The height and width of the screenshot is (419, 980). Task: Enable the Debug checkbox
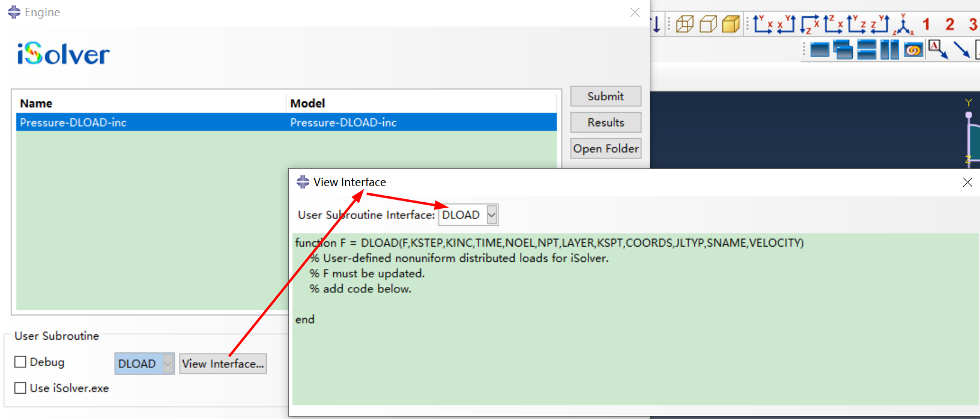(x=20, y=362)
